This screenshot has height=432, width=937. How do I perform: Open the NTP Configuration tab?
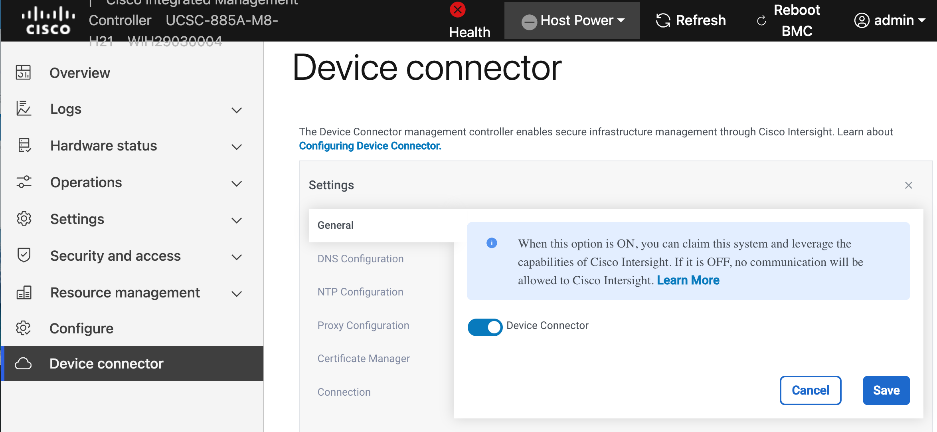coord(360,292)
